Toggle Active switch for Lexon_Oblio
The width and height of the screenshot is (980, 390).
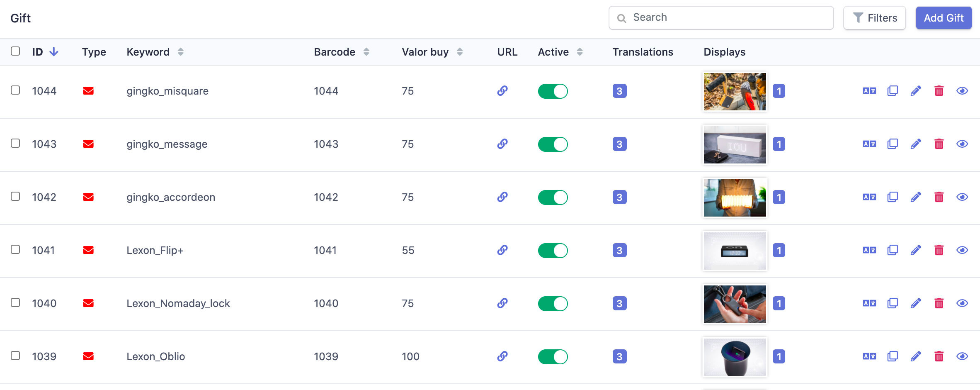pos(553,357)
